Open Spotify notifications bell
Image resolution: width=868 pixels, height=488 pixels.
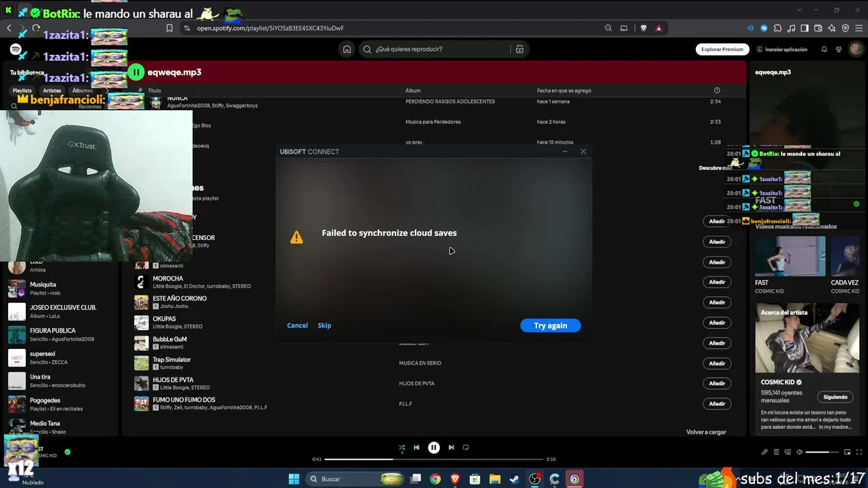click(824, 49)
